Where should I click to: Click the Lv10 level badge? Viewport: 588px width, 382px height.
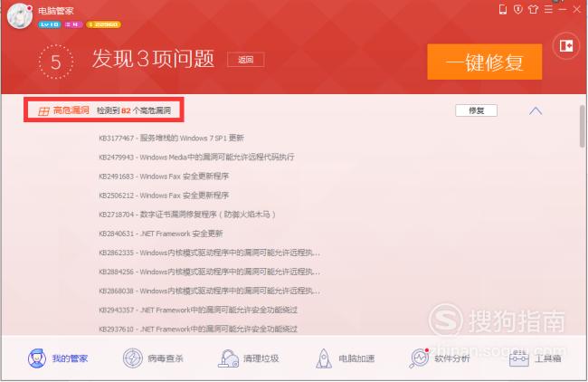(50, 24)
